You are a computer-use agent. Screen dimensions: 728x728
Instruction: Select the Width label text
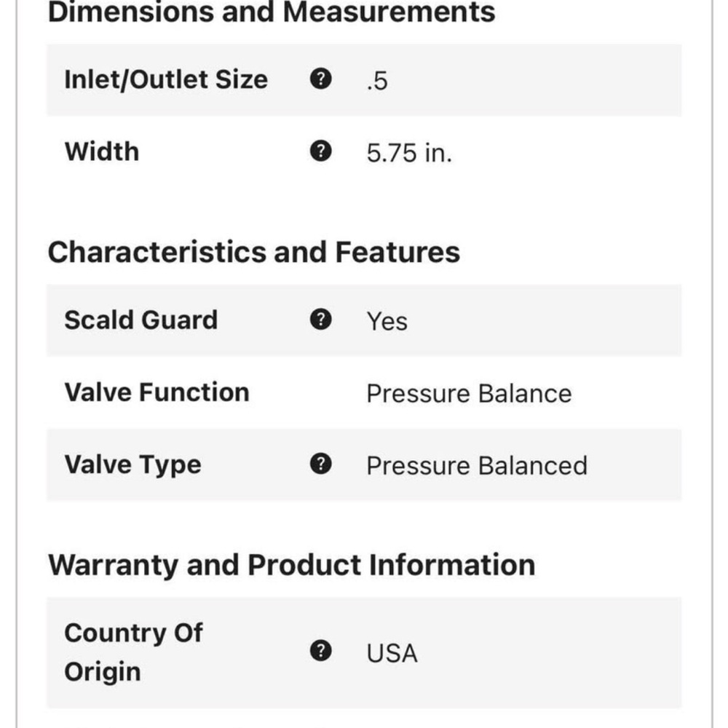102,151
